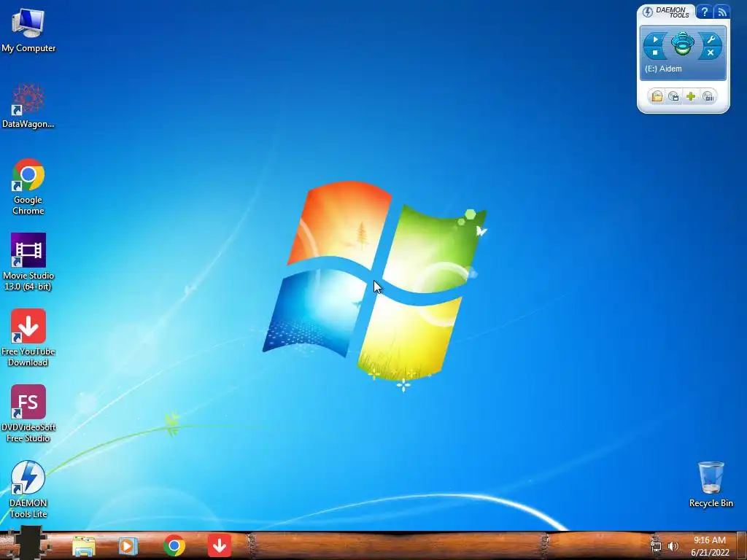Screen dimensions: 747x560
Task: Click the rightmost disc icon in gadget toolbar
Action: (708, 97)
